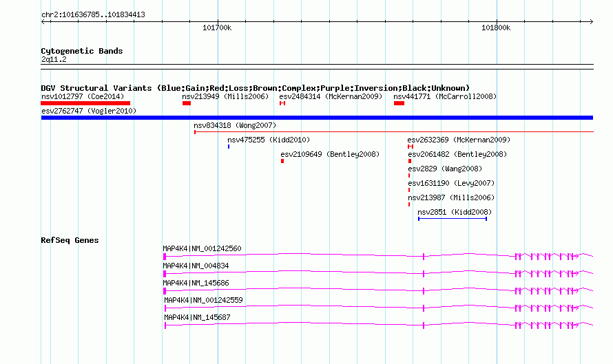Viewport: 613px width, 364px height.
Task: Click the MAP4K4|NM_001242559 transcript label
Action: [x=203, y=300]
